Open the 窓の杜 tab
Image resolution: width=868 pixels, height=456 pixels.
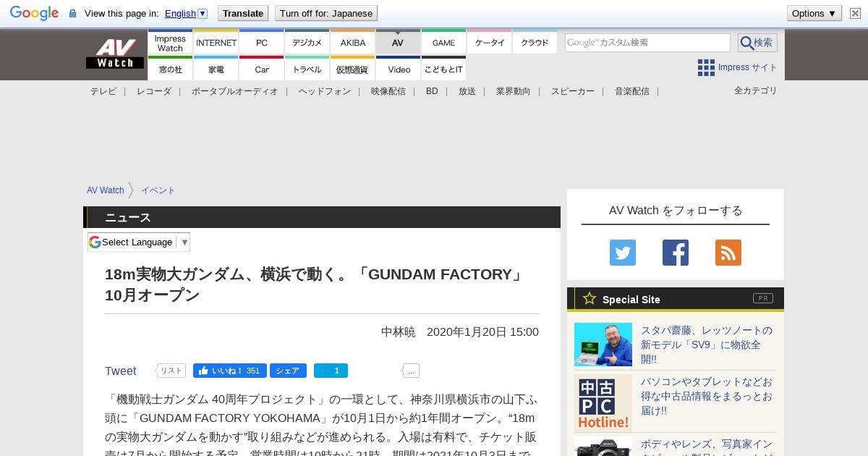click(170, 69)
